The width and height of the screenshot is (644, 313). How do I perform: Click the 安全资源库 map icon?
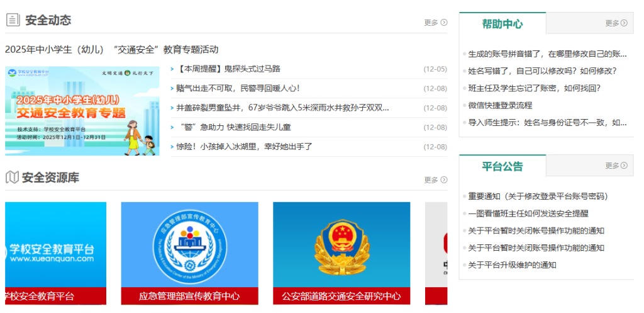pos(12,177)
